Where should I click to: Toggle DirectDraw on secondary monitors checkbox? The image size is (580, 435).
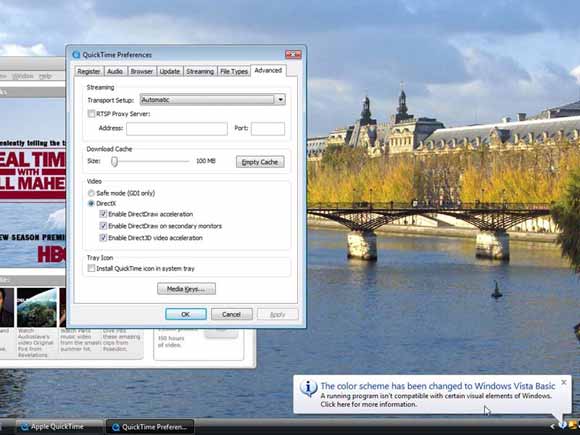coord(103,226)
